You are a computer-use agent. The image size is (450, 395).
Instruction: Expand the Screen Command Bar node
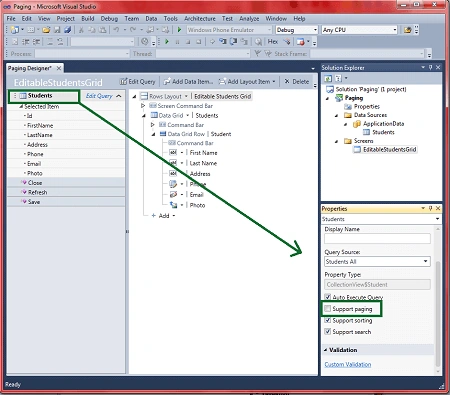point(143,106)
